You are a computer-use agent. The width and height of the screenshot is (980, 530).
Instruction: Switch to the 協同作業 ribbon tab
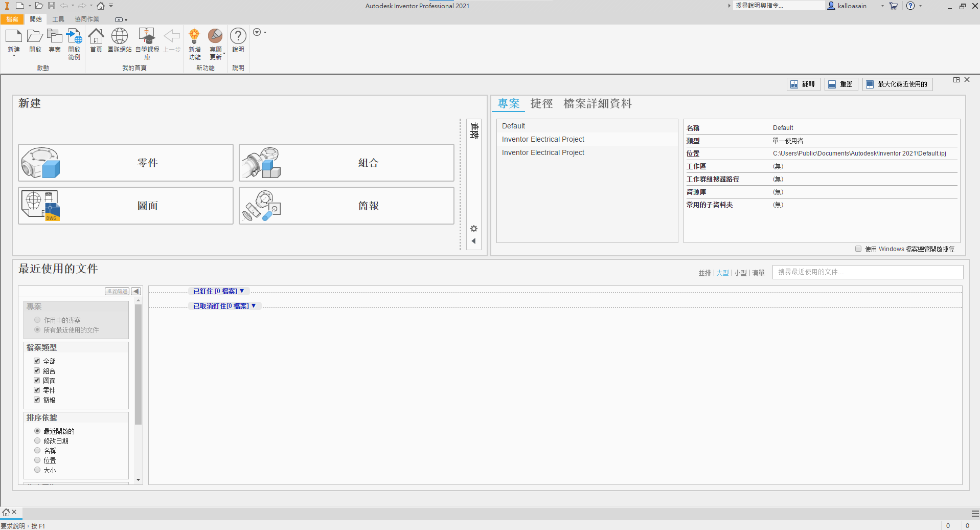pos(87,19)
